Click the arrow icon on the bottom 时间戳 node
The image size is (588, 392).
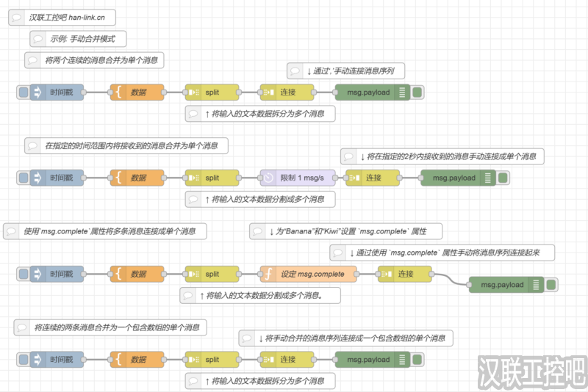[36, 360]
